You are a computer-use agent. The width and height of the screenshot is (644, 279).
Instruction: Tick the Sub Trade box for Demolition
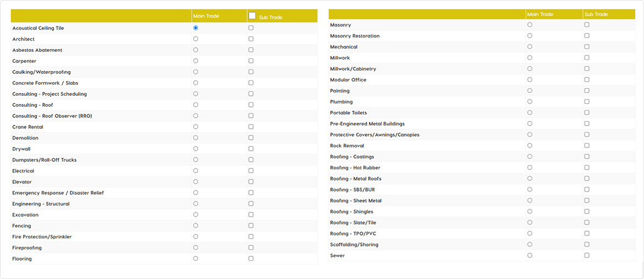coord(251,138)
